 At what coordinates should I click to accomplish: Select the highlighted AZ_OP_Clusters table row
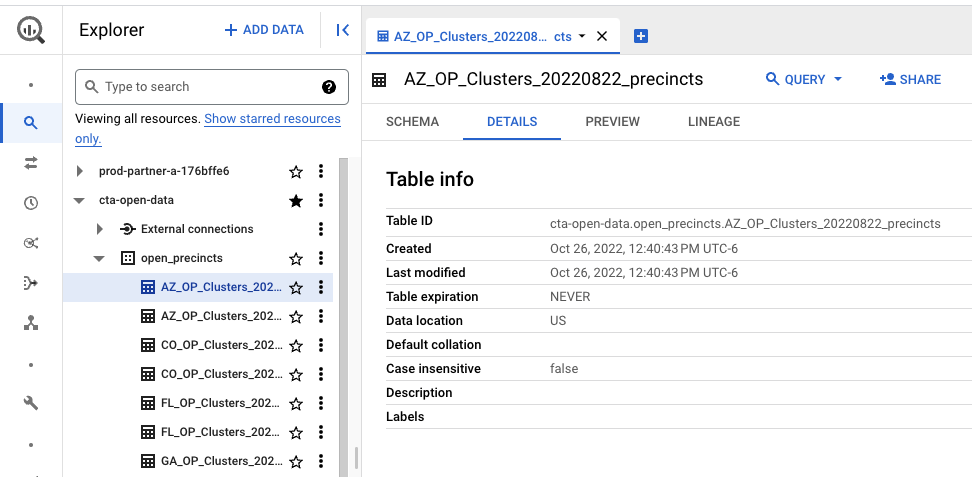point(198,287)
